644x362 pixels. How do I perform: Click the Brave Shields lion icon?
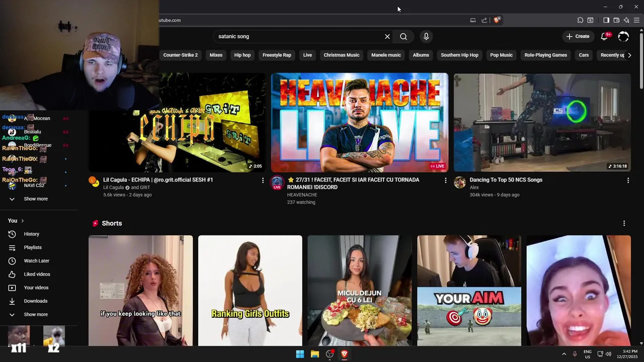[497, 20]
